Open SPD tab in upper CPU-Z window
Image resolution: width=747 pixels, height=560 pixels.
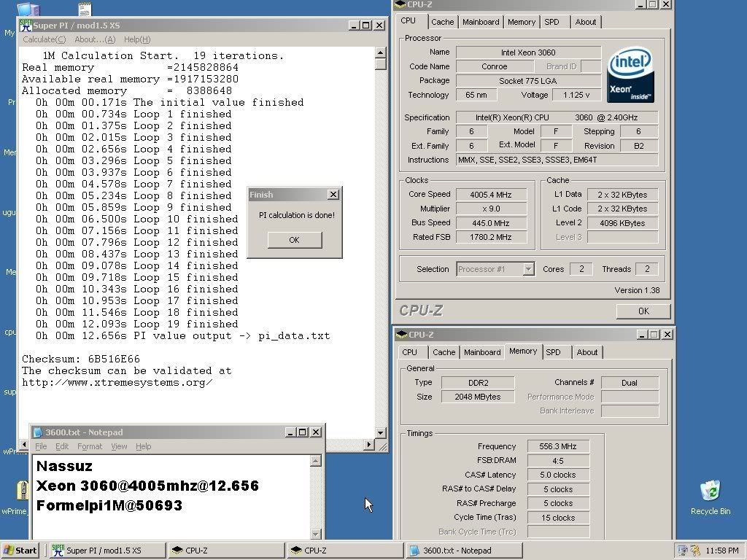click(x=551, y=22)
